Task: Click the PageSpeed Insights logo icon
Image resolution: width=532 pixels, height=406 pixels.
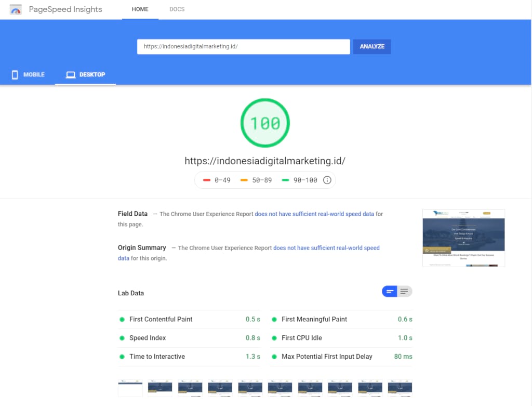Action: (x=16, y=9)
